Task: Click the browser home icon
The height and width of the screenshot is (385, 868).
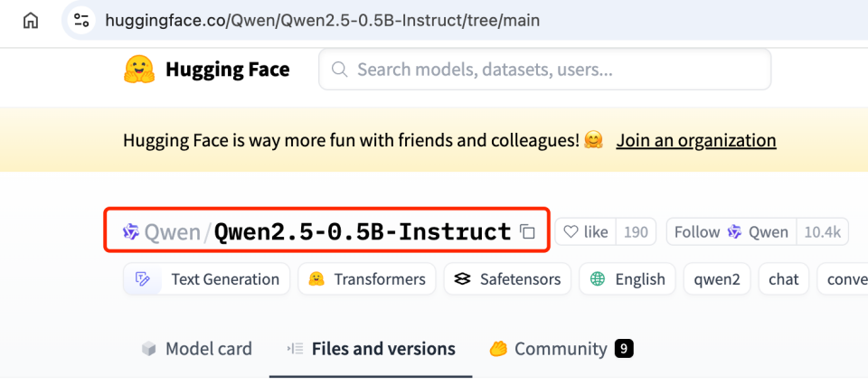Action: pyautogui.click(x=31, y=20)
